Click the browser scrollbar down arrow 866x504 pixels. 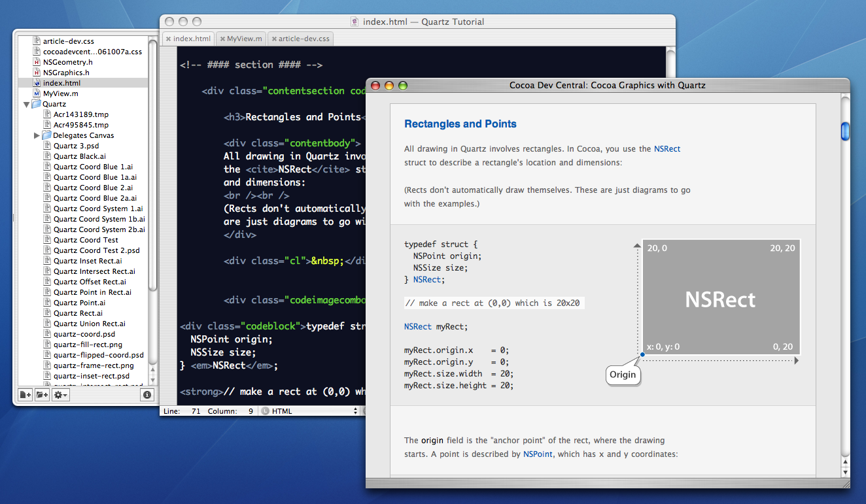845,472
